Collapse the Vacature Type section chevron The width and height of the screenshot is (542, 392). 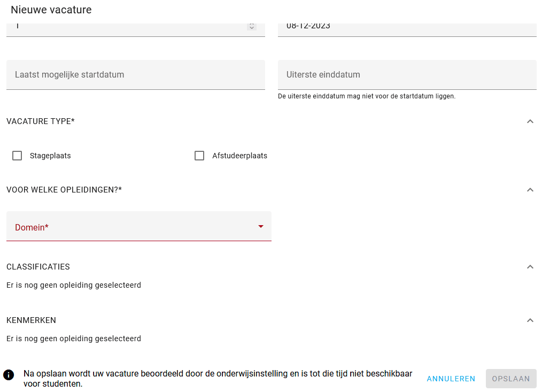[530, 121]
